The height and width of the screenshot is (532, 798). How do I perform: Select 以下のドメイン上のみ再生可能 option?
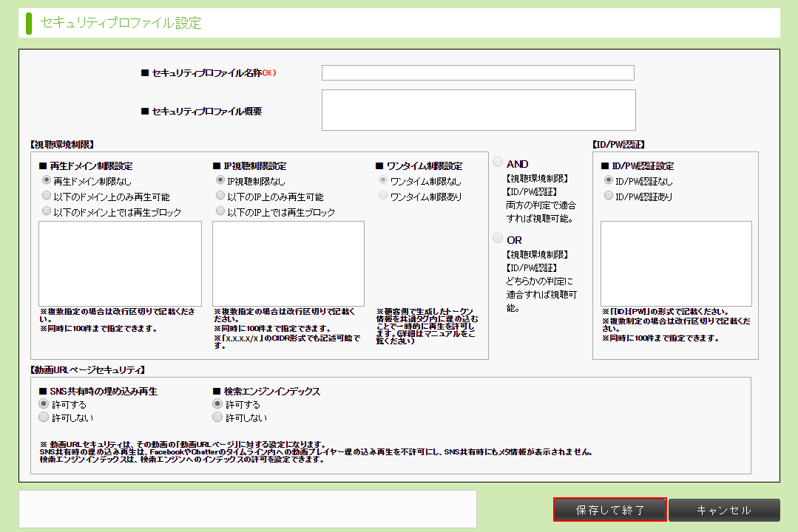pyautogui.click(x=47, y=196)
